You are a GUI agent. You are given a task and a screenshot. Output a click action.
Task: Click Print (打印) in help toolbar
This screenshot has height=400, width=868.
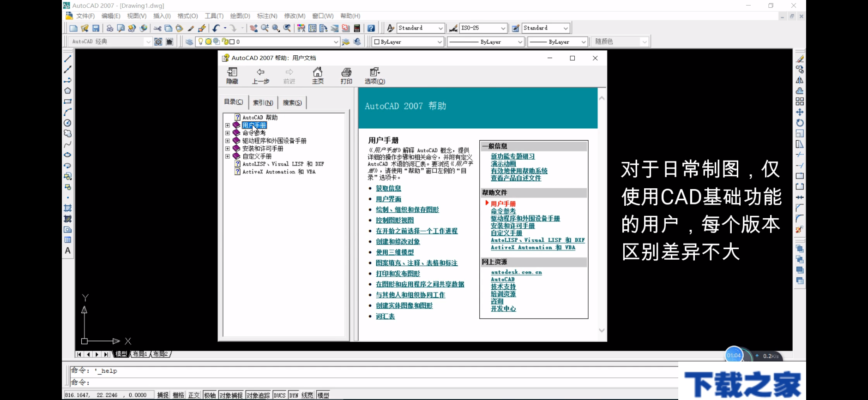click(346, 76)
